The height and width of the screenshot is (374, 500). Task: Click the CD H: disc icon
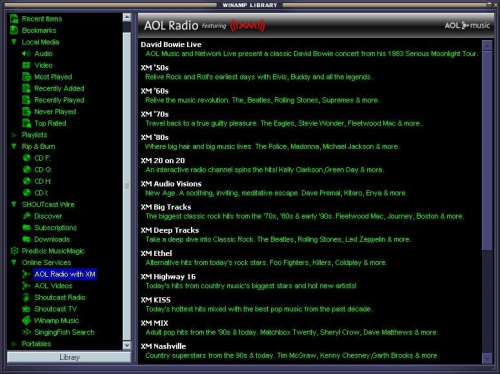27,181
